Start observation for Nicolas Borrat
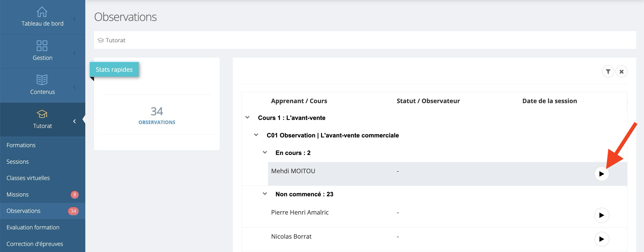644x252 pixels. [601, 239]
